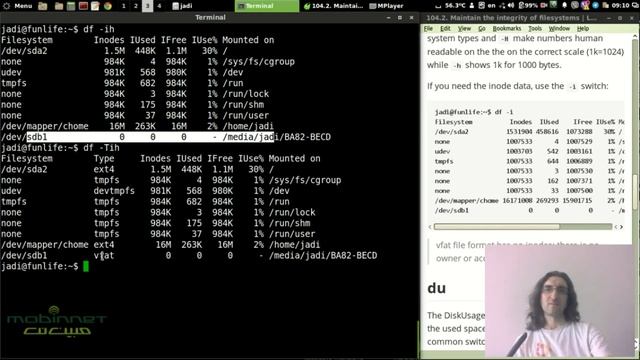Click left arrow of code block scrollbar

click(430, 227)
